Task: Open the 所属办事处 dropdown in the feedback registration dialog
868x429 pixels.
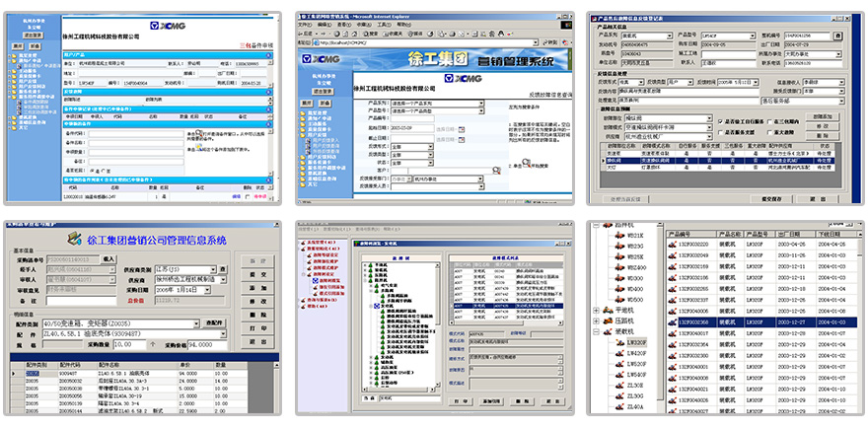Action: pyautogui.click(x=838, y=54)
